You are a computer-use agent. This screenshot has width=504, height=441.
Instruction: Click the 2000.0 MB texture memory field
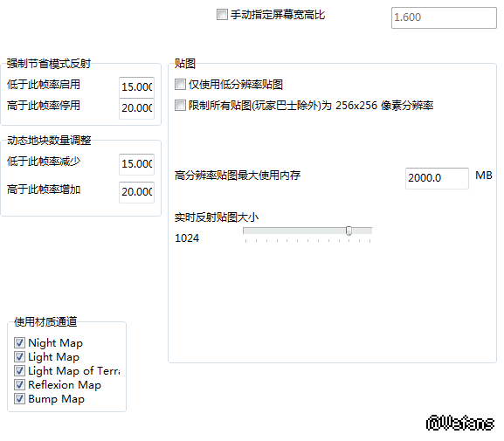(437, 178)
